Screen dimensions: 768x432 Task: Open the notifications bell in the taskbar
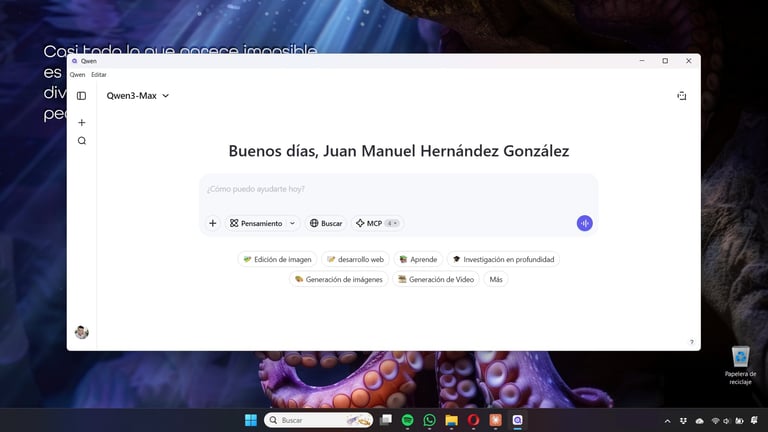tap(754, 421)
